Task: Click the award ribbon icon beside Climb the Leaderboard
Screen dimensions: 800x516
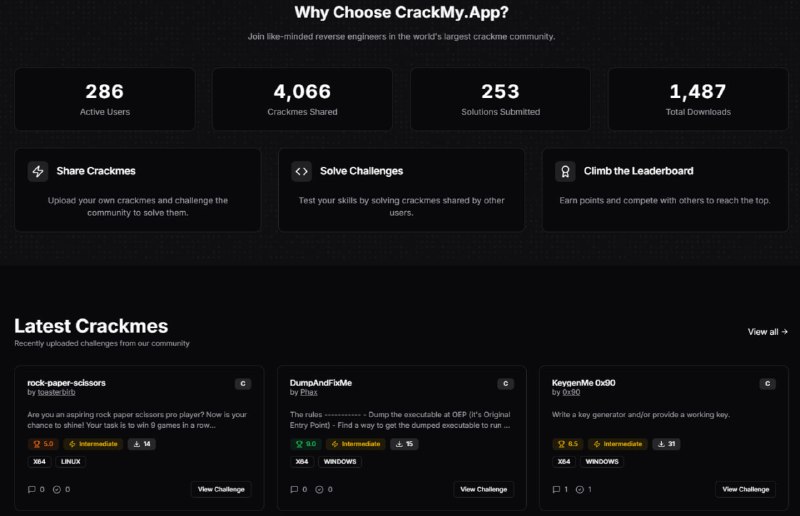Action: [565, 171]
